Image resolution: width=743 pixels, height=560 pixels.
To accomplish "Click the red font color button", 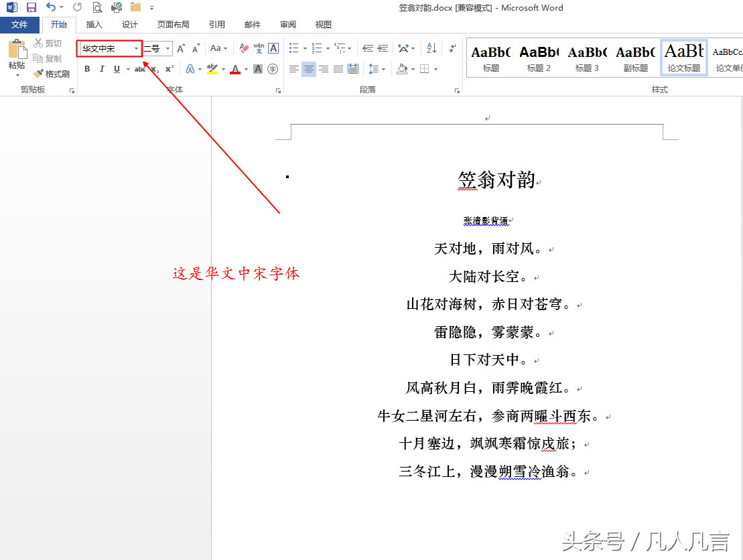I will 235,69.
